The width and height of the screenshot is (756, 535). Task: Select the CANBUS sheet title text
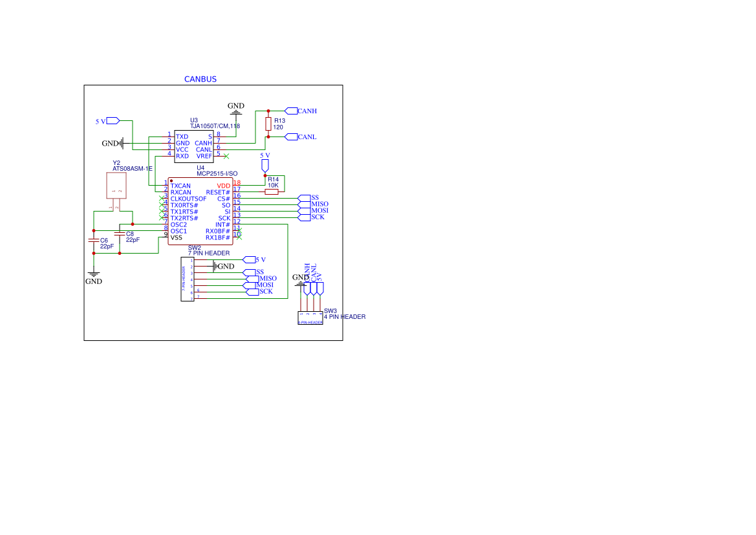tap(200, 79)
